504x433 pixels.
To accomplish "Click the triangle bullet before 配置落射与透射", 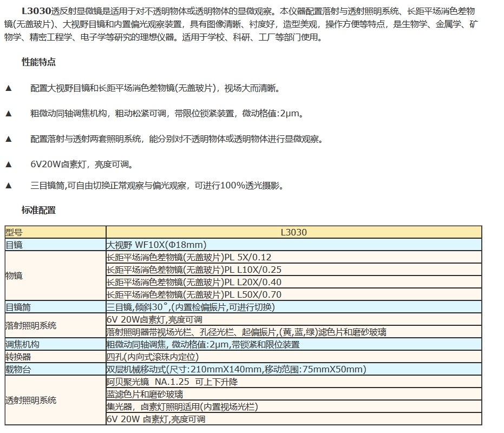I will point(8,139).
